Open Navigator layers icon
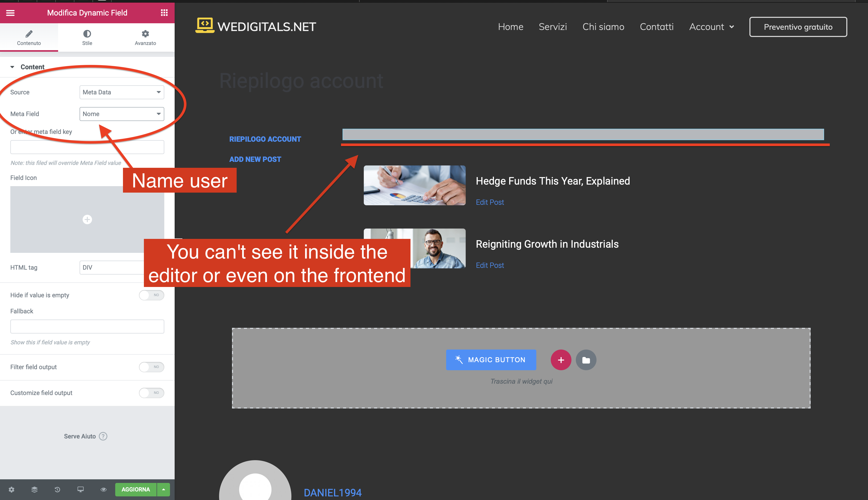Screen dimensions: 868x500 point(34,489)
